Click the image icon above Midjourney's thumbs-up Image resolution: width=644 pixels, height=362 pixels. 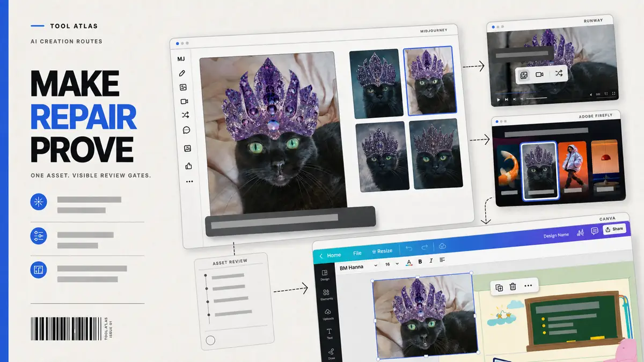pyautogui.click(x=188, y=149)
